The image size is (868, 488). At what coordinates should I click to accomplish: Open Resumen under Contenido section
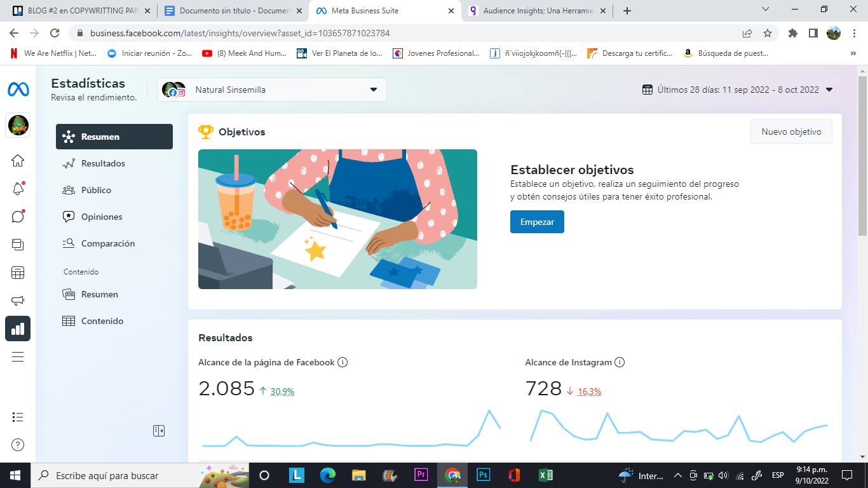(114, 294)
